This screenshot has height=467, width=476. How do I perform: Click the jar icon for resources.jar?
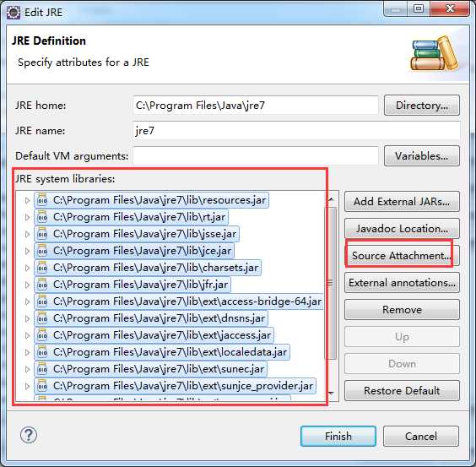(42, 200)
